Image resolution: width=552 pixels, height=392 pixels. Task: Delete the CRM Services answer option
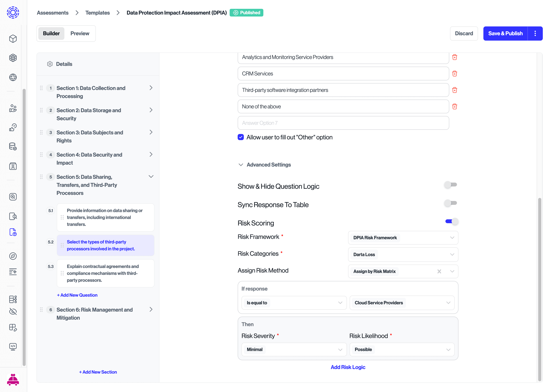[454, 74]
